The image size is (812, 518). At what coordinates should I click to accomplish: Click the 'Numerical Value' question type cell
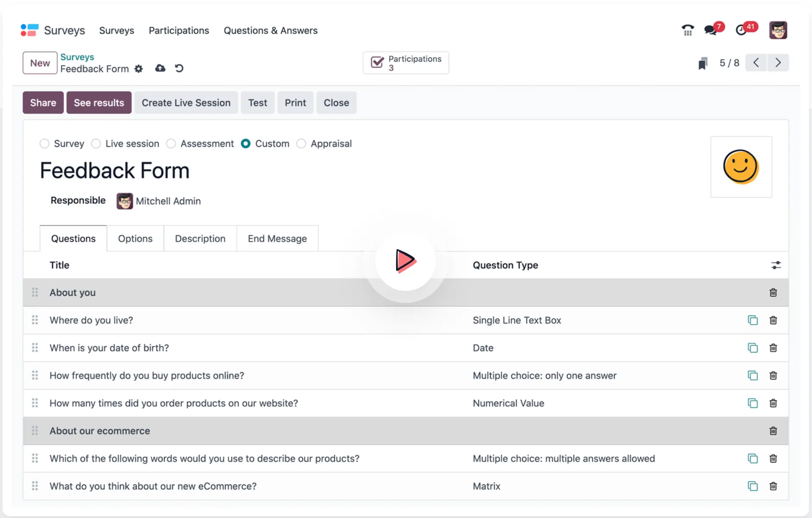tap(509, 403)
